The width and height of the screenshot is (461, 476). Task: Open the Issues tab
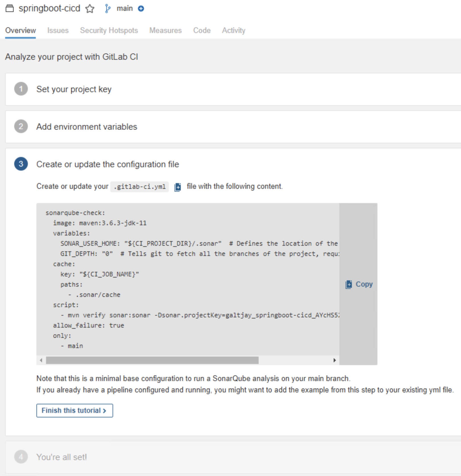point(58,30)
